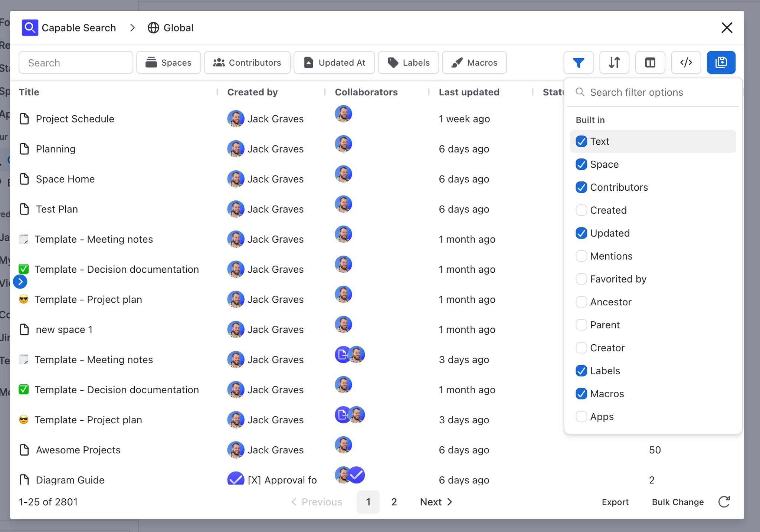
Task: Click the funnel filter icon
Action: coord(578,63)
